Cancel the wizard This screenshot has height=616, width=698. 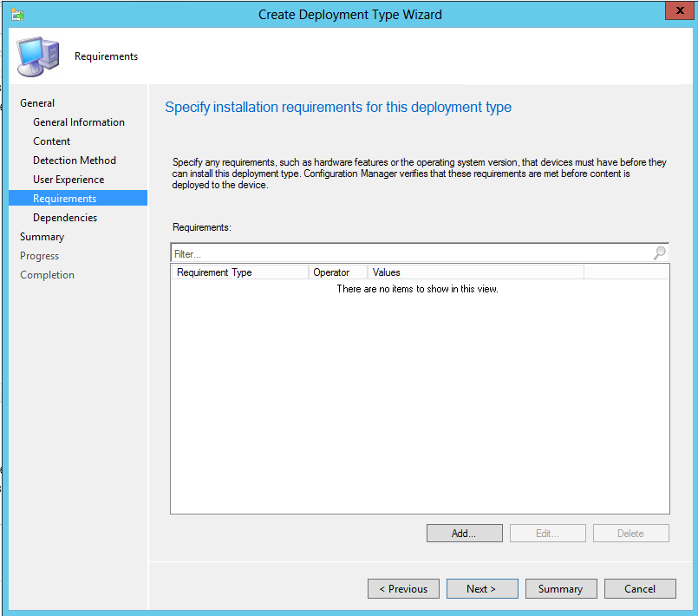click(x=640, y=589)
